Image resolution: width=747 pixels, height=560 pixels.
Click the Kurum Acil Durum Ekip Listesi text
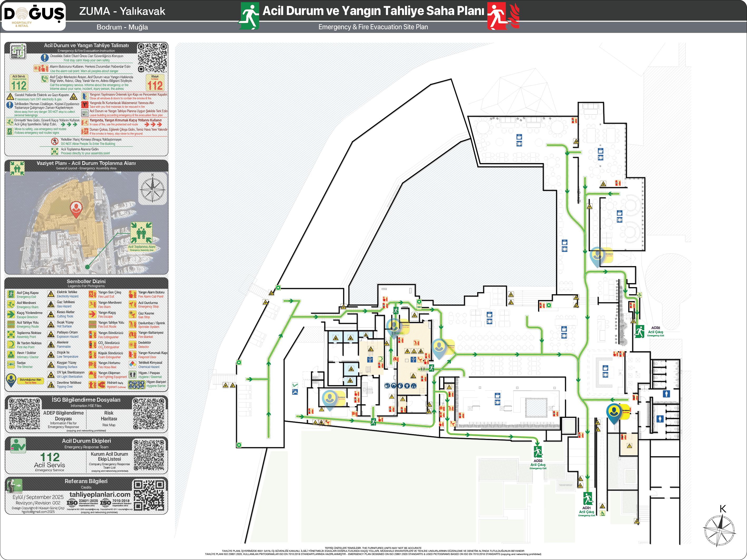(x=109, y=456)
